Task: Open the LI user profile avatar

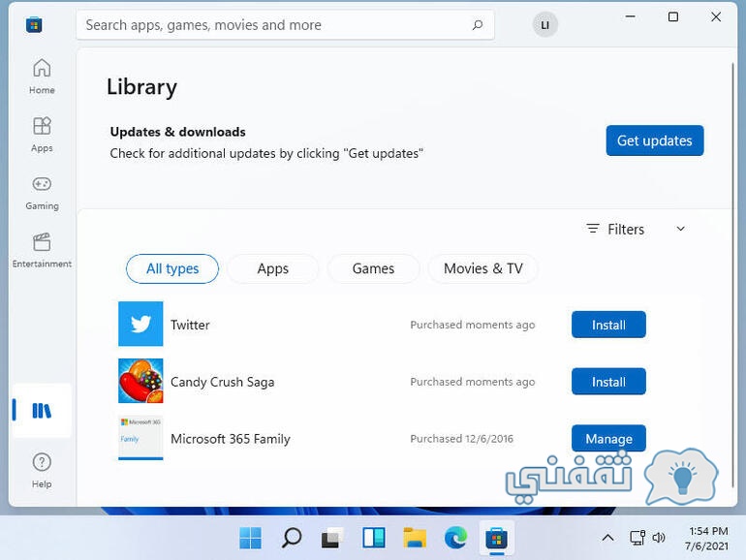Action: pos(544,25)
